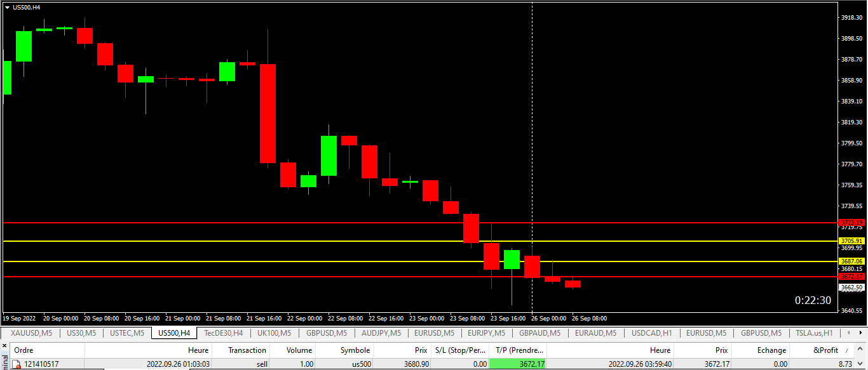
Task: Open the TecDE30,H4 chart tab
Action: [223, 333]
